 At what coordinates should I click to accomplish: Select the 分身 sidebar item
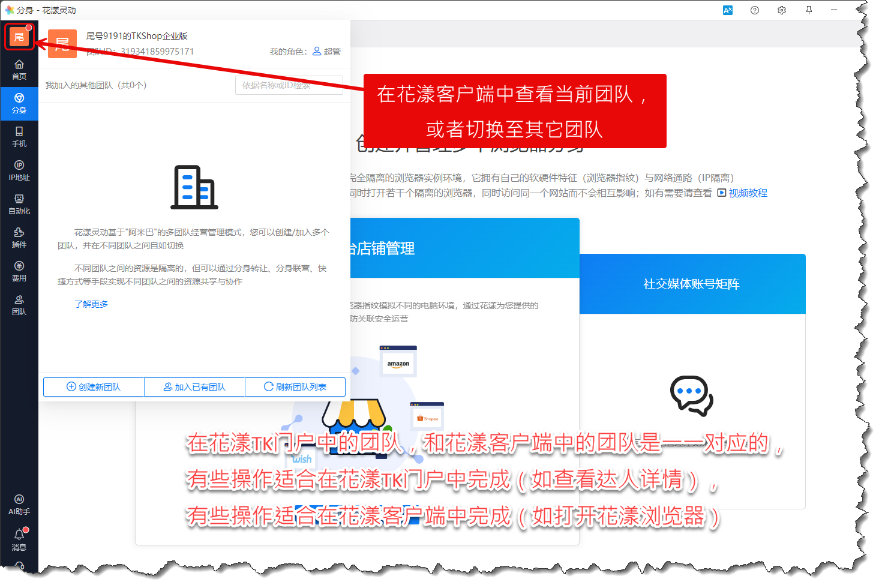pyautogui.click(x=19, y=104)
